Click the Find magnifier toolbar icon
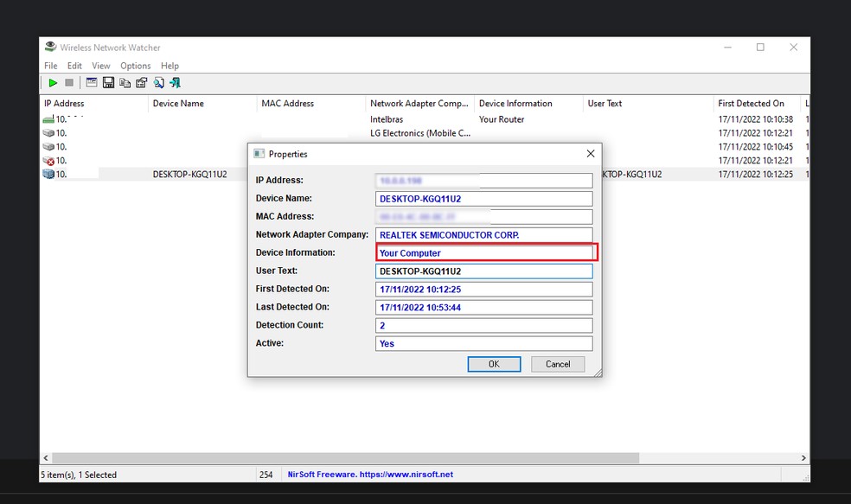The image size is (851, 504). 159,83
